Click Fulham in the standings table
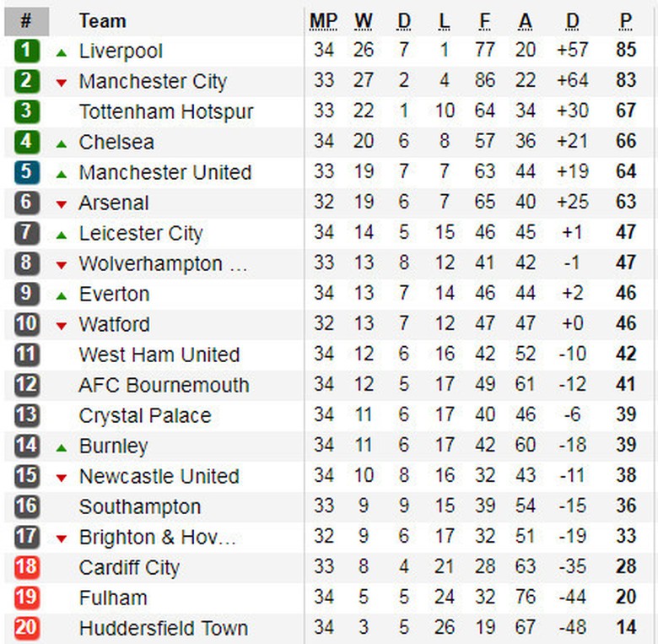The width and height of the screenshot is (658, 644). pos(113,598)
